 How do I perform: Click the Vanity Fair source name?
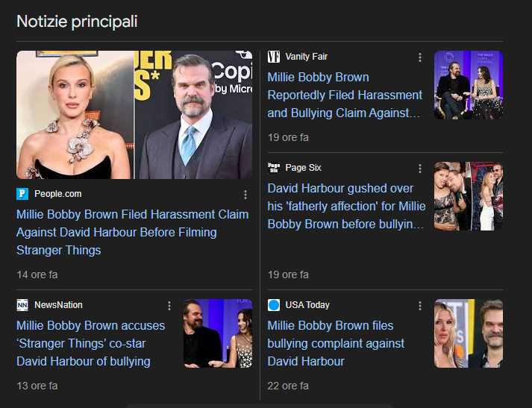click(307, 57)
